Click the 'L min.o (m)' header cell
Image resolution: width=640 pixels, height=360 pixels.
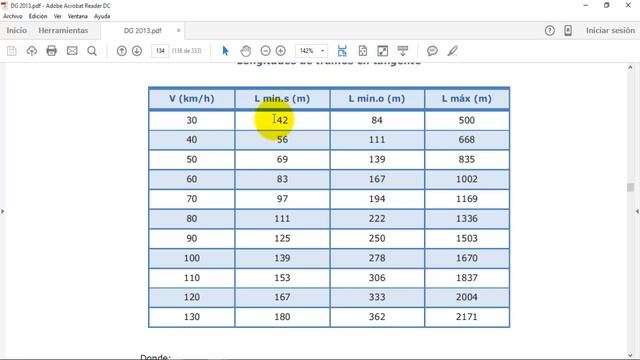pyautogui.click(x=377, y=99)
